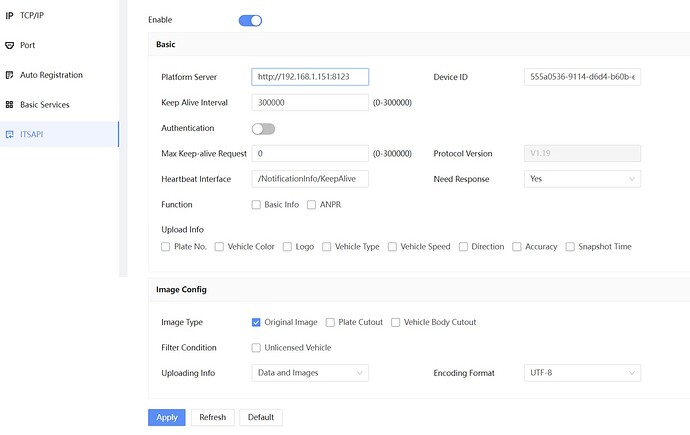Open the Basic Services menu item

[59, 105]
